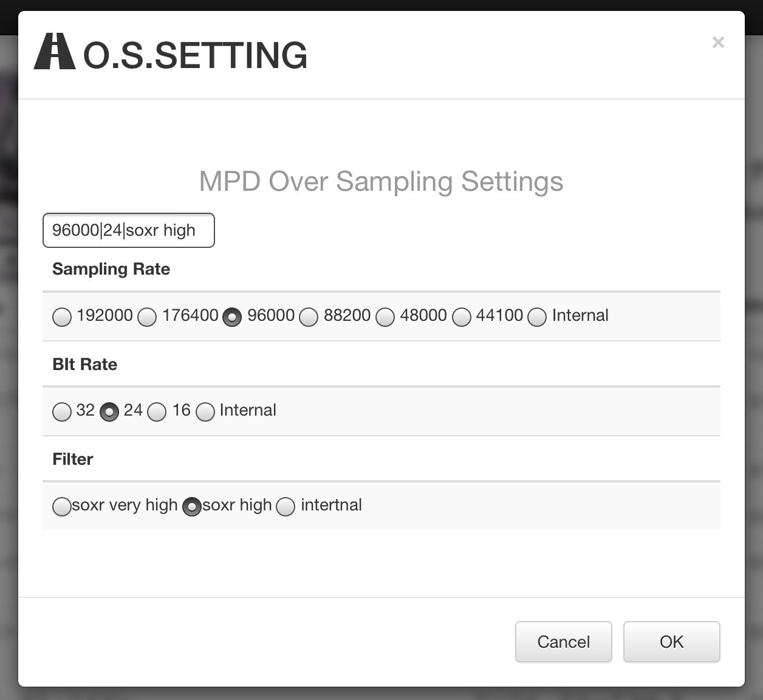Click the MPD Over Sampling Settings heading
This screenshot has width=763, height=700.
(381, 181)
